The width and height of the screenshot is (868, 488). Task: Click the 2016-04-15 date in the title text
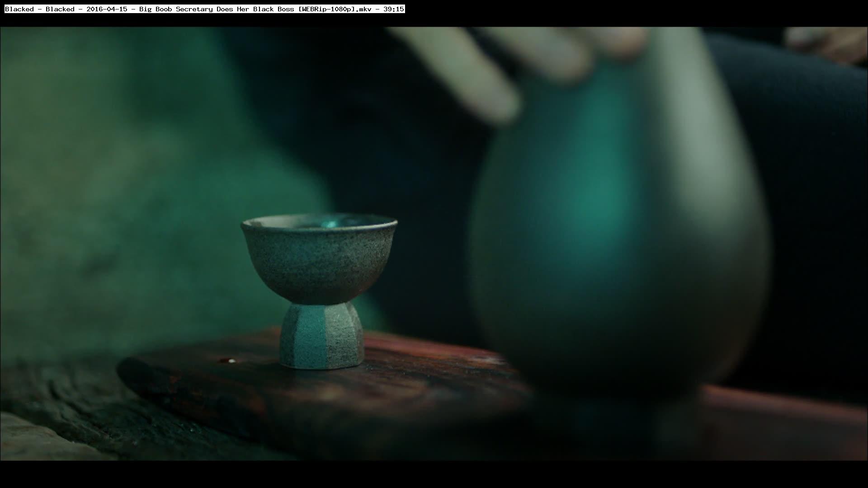point(107,9)
